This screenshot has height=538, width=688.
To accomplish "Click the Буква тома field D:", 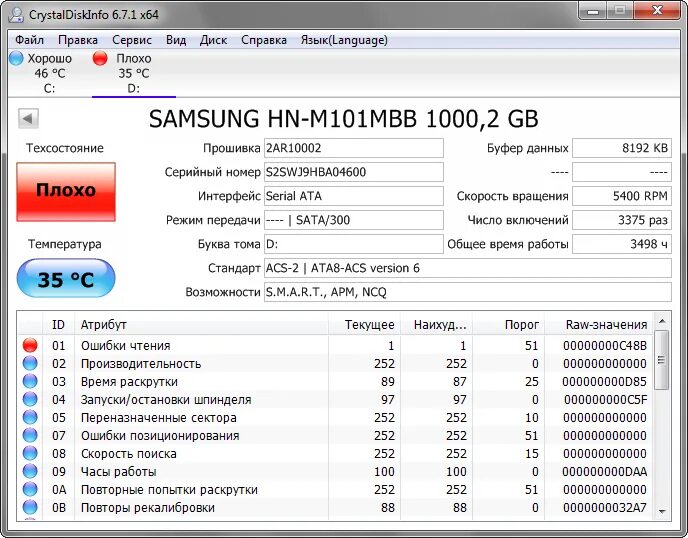I will click(x=353, y=244).
